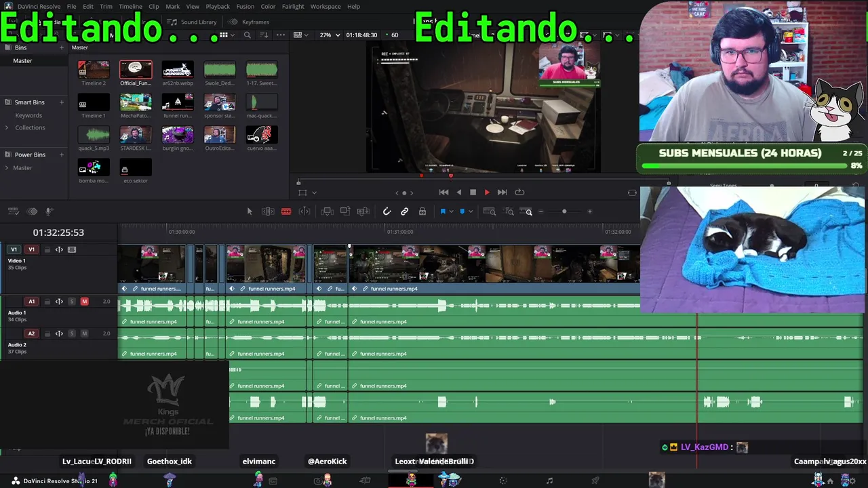Open the Workspace menu
The width and height of the screenshot is (868, 488).
pos(325,6)
